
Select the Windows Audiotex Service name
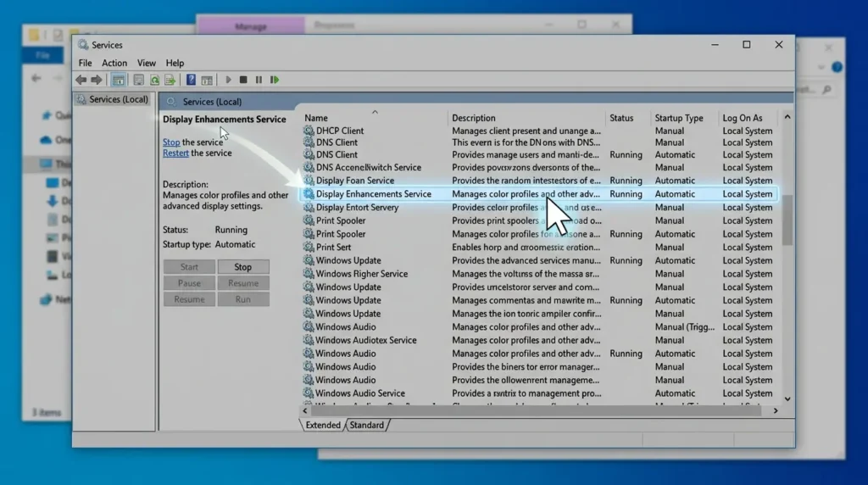click(x=366, y=340)
